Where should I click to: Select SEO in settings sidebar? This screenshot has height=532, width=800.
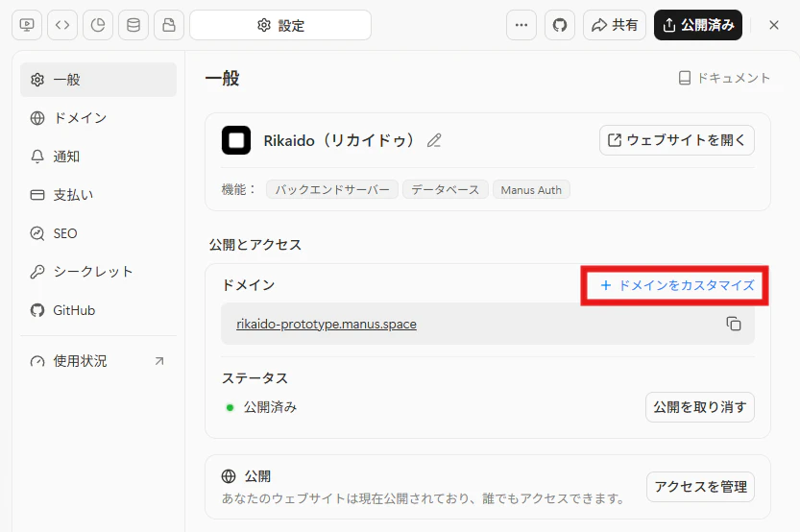[99, 233]
